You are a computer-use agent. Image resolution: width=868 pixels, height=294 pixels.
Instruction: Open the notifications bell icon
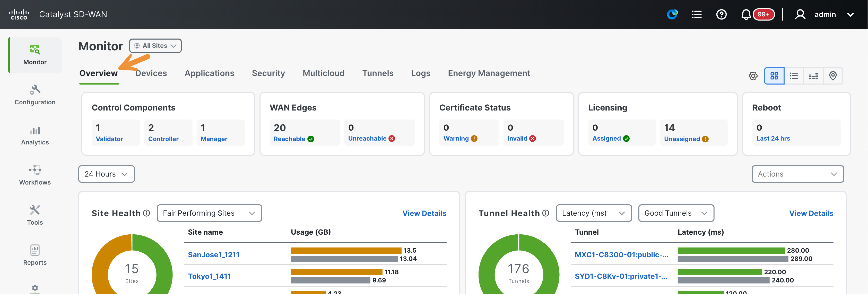(x=746, y=14)
